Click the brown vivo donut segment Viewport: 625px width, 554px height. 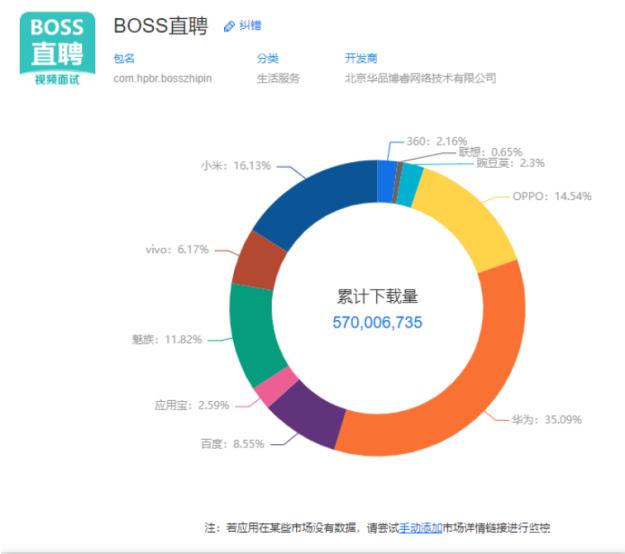(x=257, y=262)
